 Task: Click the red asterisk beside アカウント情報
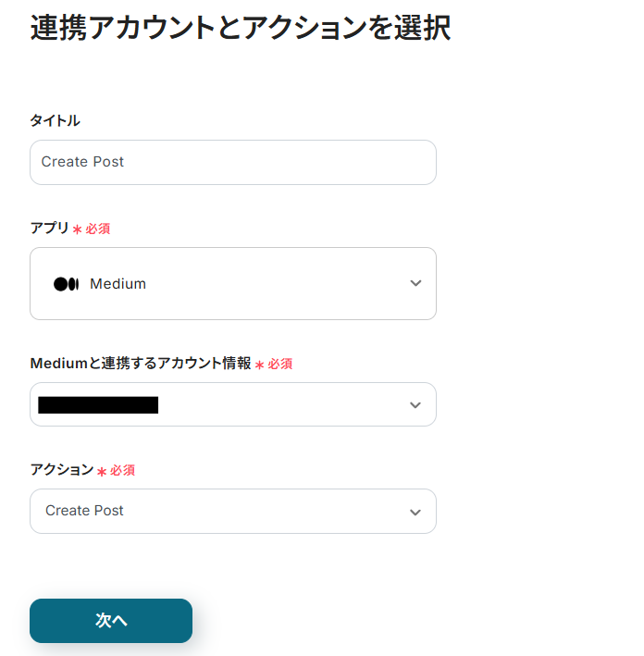click(259, 365)
